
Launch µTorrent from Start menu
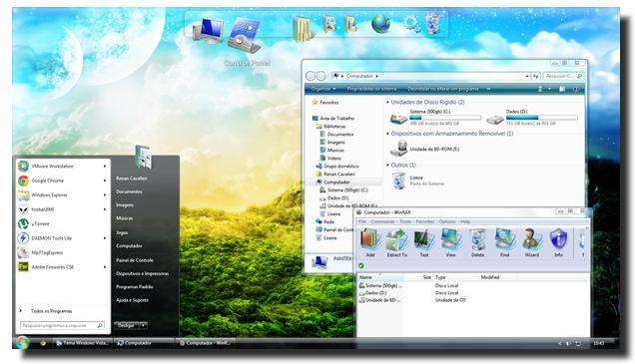(x=62, y=223)
